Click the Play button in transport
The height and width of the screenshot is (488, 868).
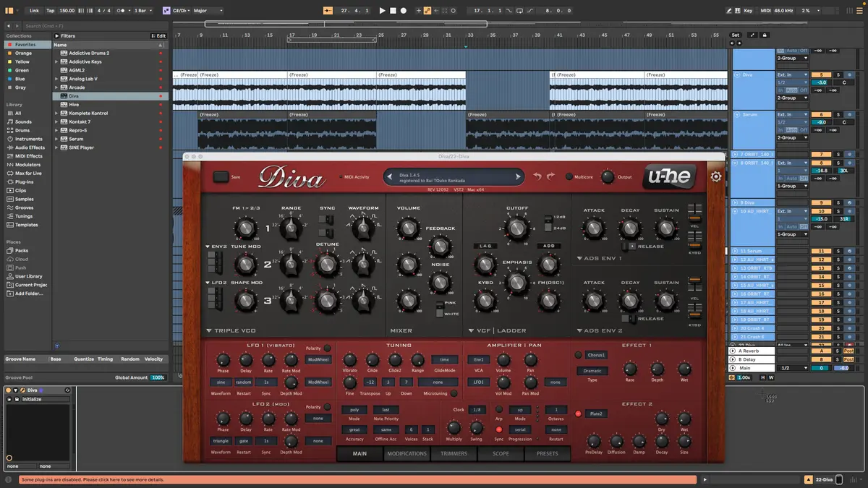[383, 11]
